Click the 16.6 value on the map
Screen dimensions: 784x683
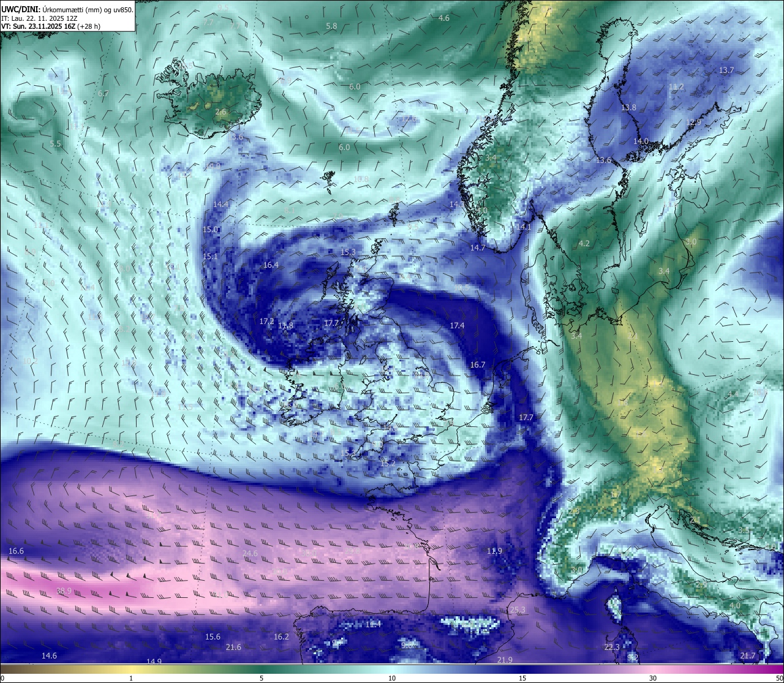(x=16, y=551)
